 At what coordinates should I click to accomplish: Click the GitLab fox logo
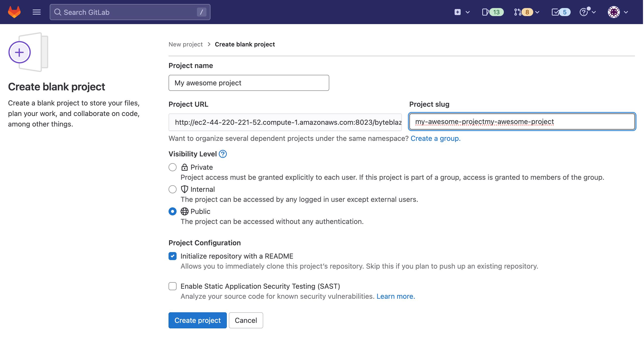pyautogui.click(x=14, y=12)
